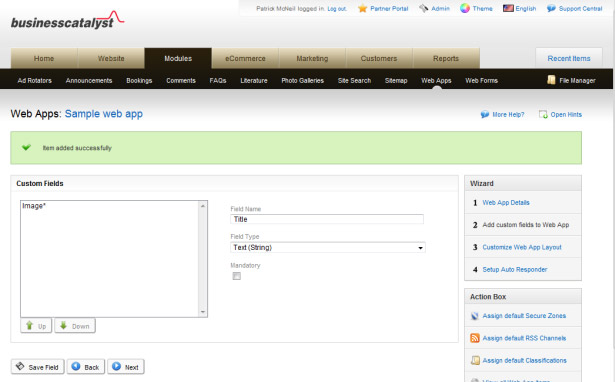615x382 pixels.
Task: Open Customize Web App Layout step
Action: point(522,247)
